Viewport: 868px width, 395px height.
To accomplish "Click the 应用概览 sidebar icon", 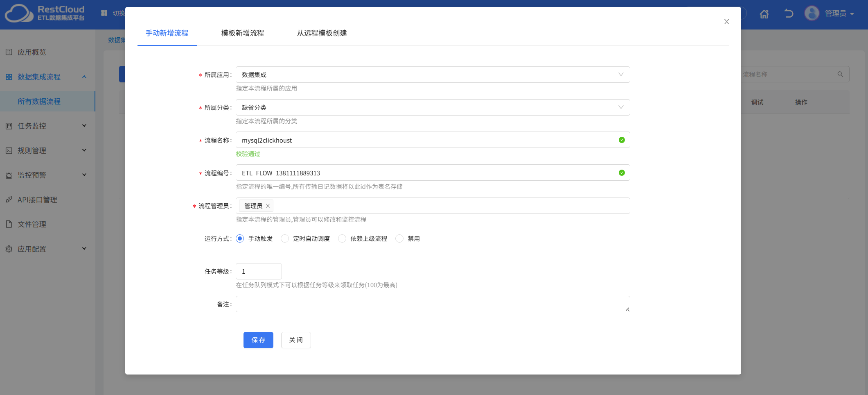I will click(x=9, y=52).
